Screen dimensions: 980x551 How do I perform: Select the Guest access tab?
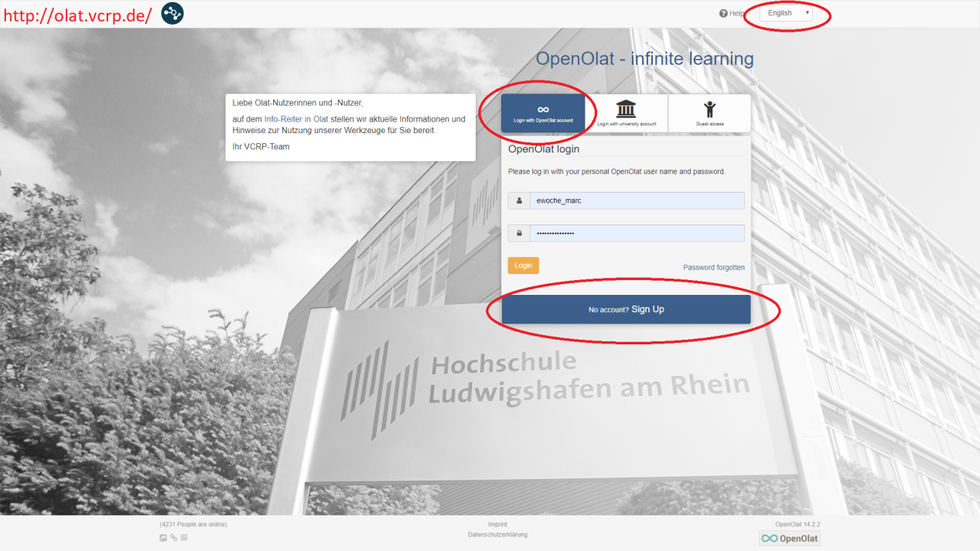tap(709, 114)
